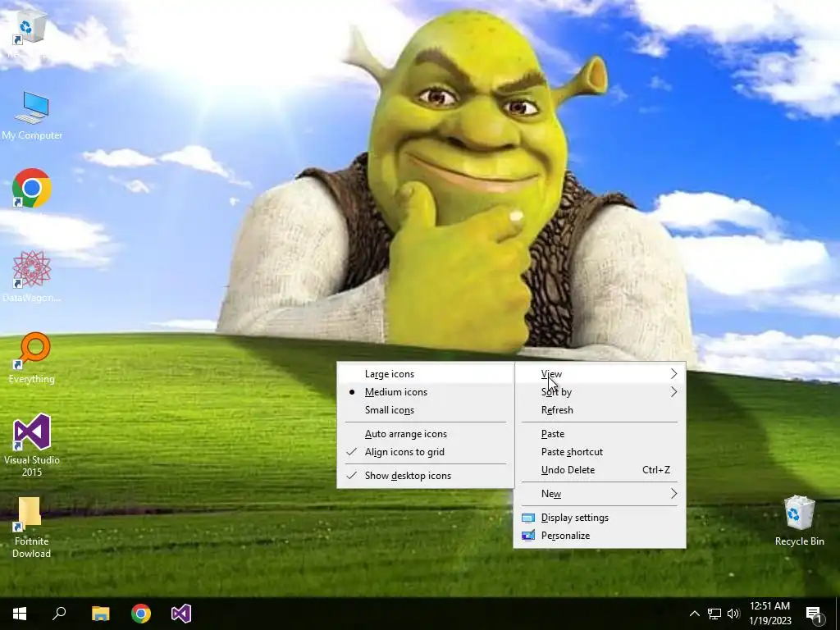Choose Large icons in View submenu
Image resolution: width=840 pixels, height=630 pixels.
tap(426, 374)
